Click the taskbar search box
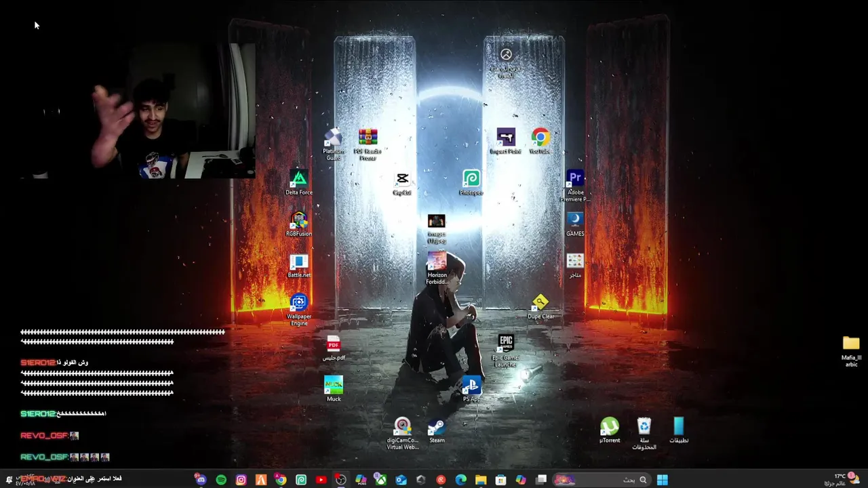This screenshot has height=488, width=868. point(601,480)
